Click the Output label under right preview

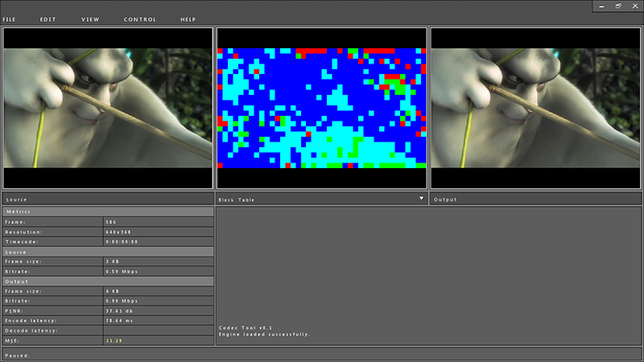445,200
